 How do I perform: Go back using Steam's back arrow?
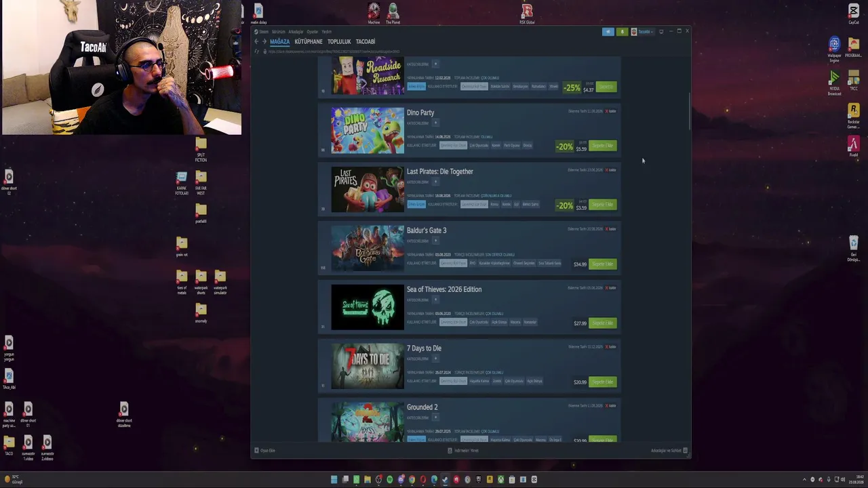(x=256, y=41)
